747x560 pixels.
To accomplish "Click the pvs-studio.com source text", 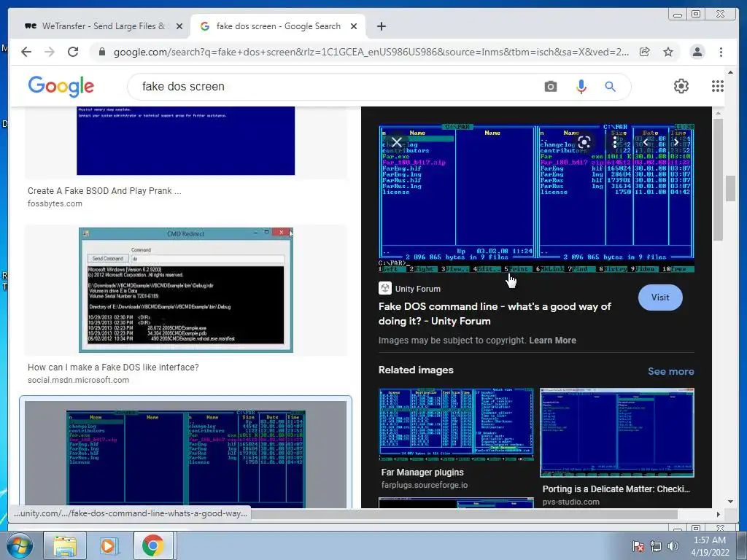I will (x=570, y=502).
